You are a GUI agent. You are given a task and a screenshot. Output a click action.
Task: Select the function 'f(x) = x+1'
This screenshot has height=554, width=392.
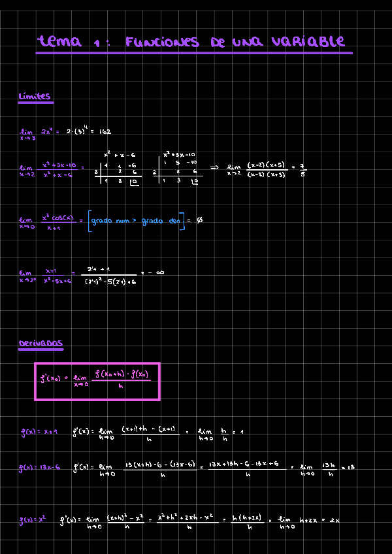pyautogui.click(x=39, y=432)
